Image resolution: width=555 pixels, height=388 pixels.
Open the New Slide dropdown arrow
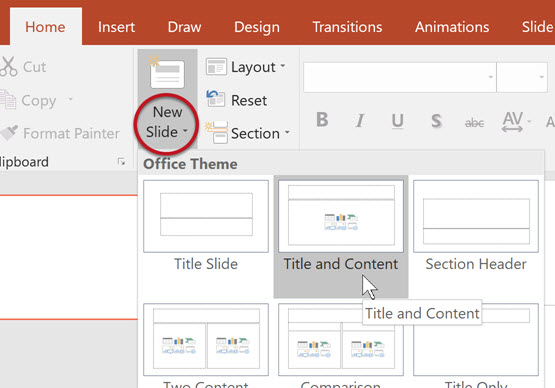click(185, 131)
